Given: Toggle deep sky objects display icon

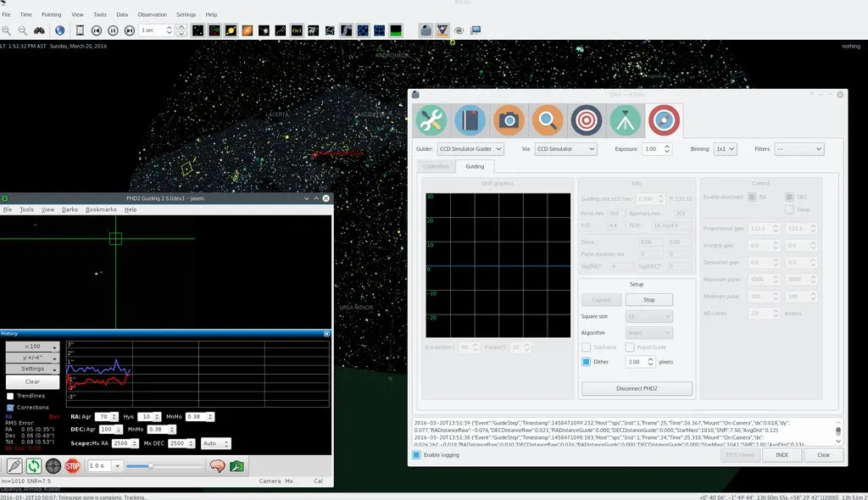Looking at the screenshot, I should pyautogui.click(x=214, y=31).
